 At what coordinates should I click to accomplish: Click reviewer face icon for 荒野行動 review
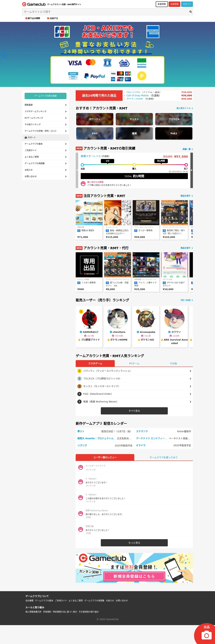81,529
